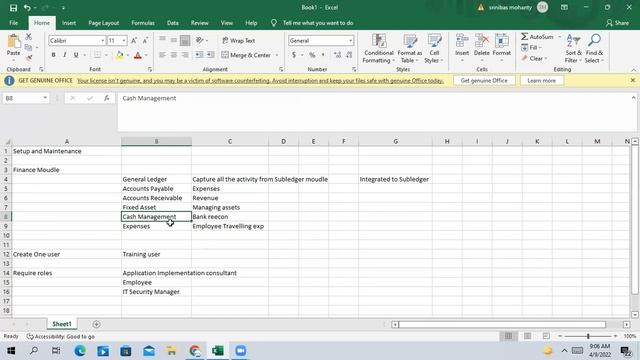
Task: Toggle Merge & Center
Action: point(247,55)
